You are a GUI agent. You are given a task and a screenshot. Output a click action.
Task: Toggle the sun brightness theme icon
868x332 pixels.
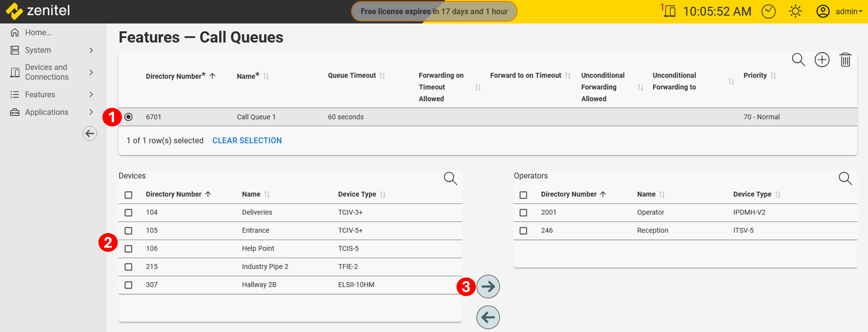click(x=795, y=11)
